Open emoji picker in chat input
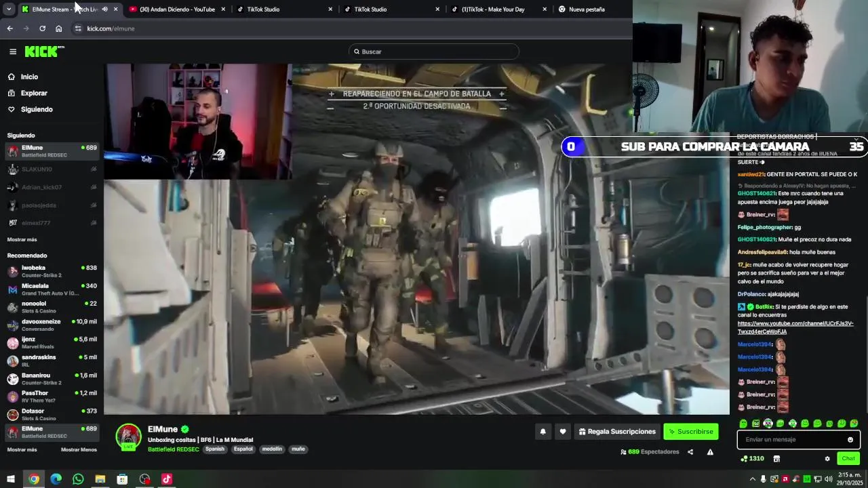Screen dimensions: 868x488 point(850,440)
